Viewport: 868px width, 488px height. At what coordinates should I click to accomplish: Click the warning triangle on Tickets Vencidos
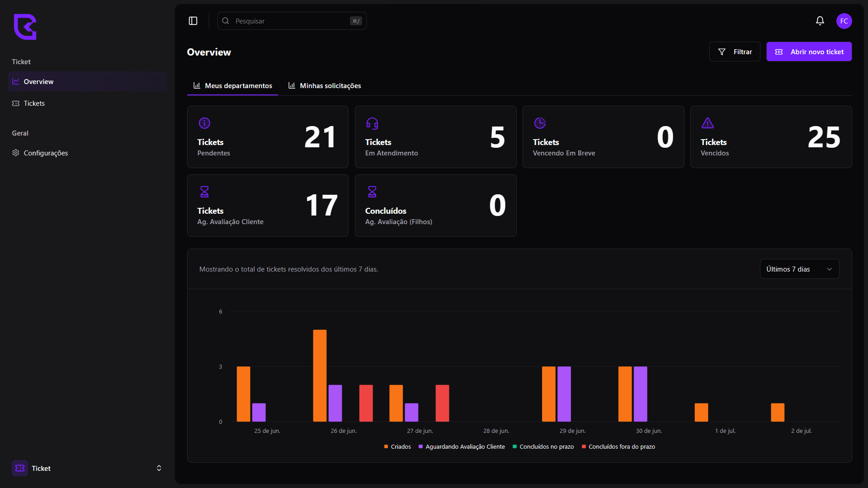tap(708, 123)
